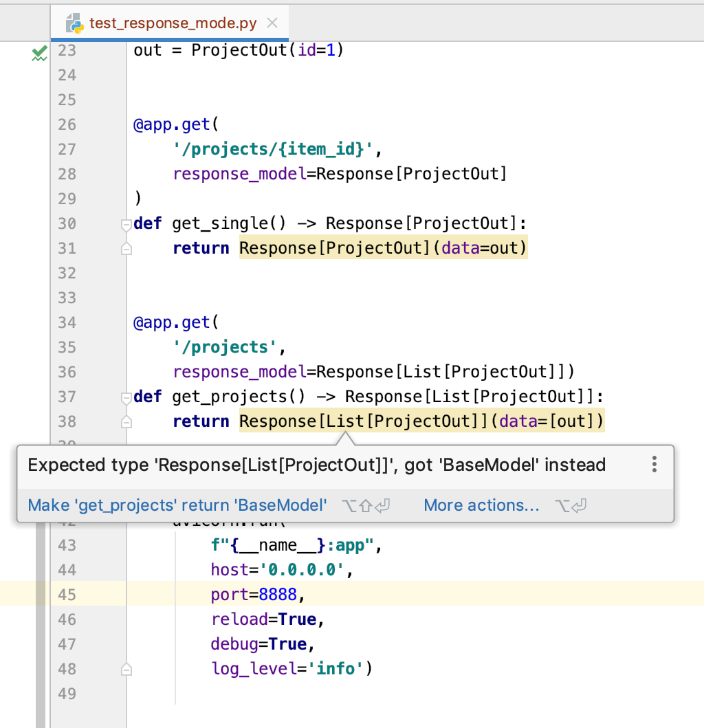704x728 pixels.
Task: Click the tooltip error message text
Action: pos(317,465)
